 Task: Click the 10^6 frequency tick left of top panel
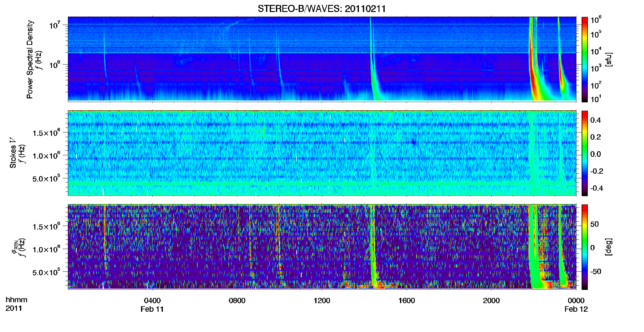click(54, 65)
